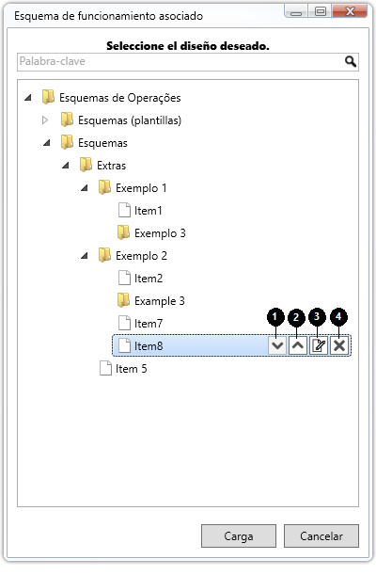Collapse the Esquemas folder arrow
Image resolution: width=392 pixels, height=575 pixels.
click(x=46, y=143)
